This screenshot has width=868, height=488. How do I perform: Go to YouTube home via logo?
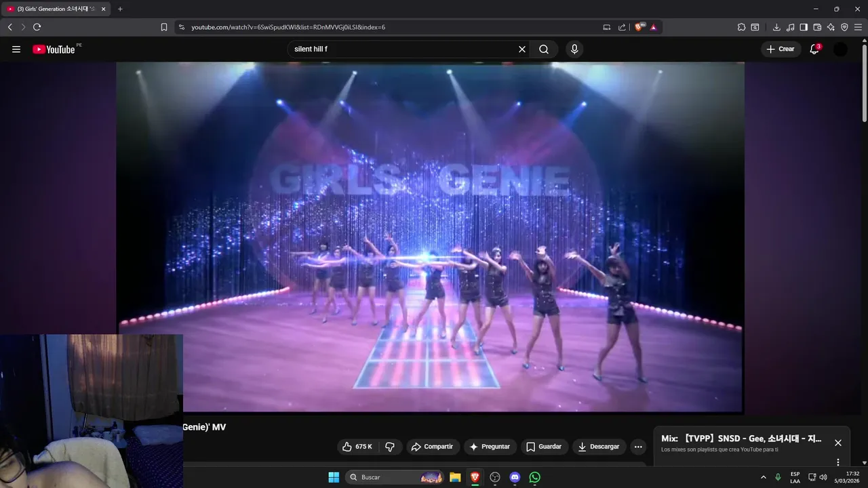[x=54, y=49]
